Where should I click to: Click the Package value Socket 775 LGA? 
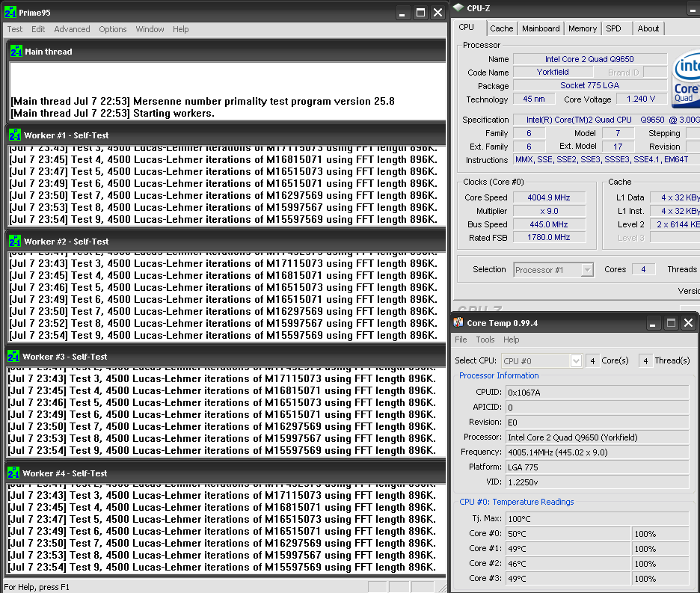coord(590,85)
